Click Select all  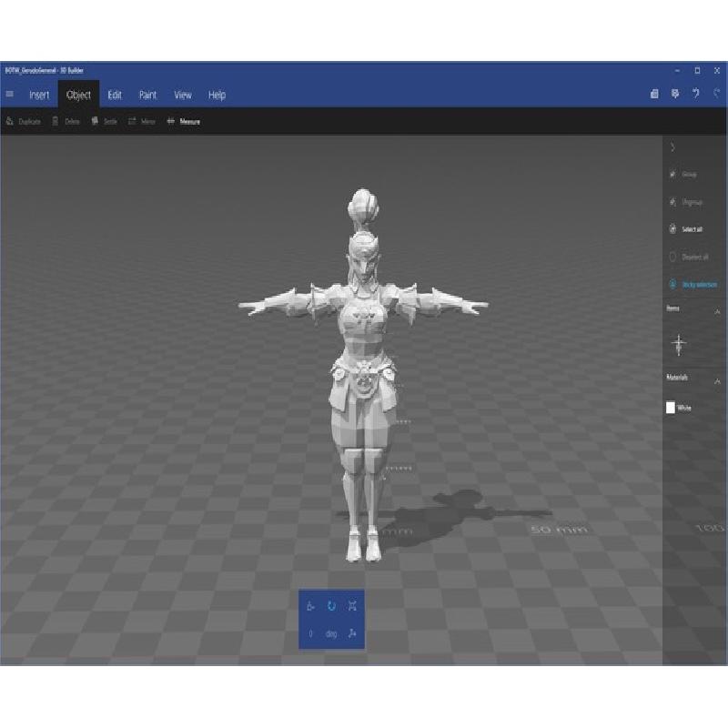click(686, 229)
